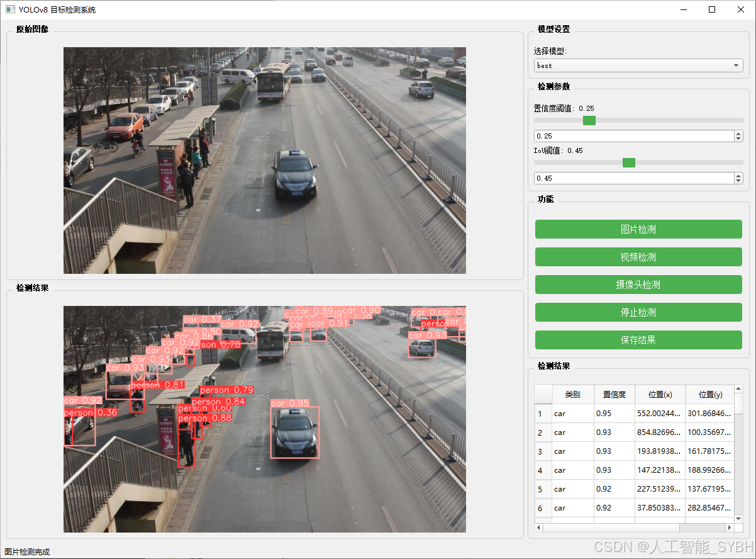Click the confidence threshold slider handle
Viewport: 756px width, 559px height.
589,120
